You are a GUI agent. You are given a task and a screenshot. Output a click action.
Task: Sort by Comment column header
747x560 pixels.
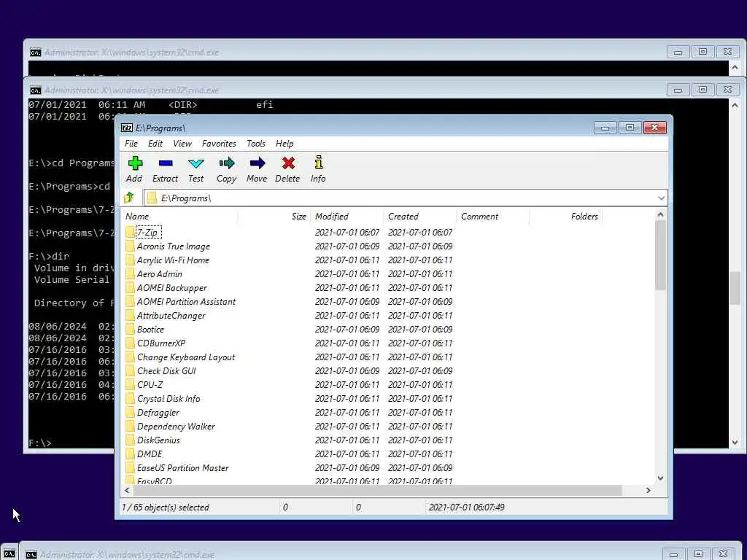click(x=492, y=216)
